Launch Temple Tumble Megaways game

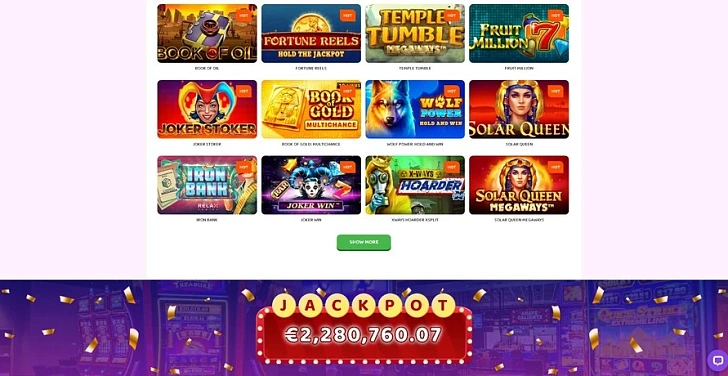tap(415, 33)
